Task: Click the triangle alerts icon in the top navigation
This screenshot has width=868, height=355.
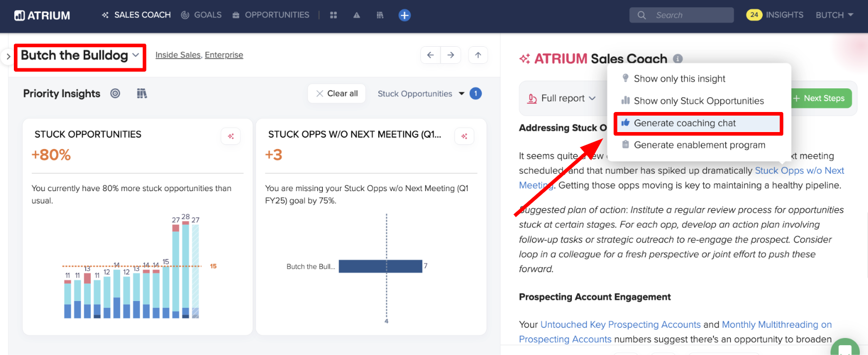Action: click(357, 15)
